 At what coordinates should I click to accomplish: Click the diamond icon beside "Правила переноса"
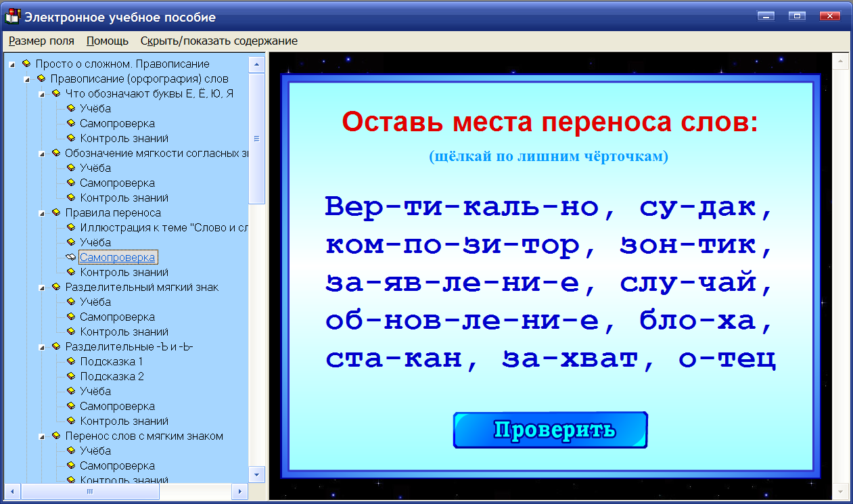click(x=56, y=212)
